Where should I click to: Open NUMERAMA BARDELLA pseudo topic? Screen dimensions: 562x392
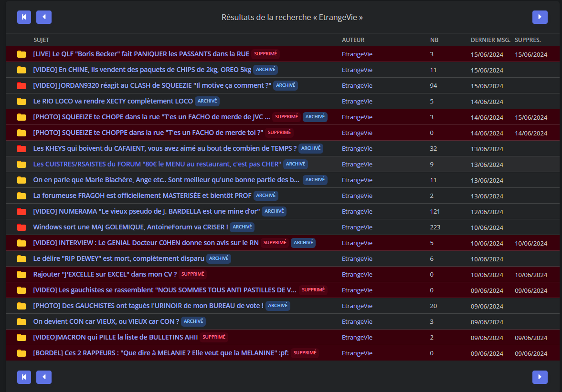tap(147, 212)
